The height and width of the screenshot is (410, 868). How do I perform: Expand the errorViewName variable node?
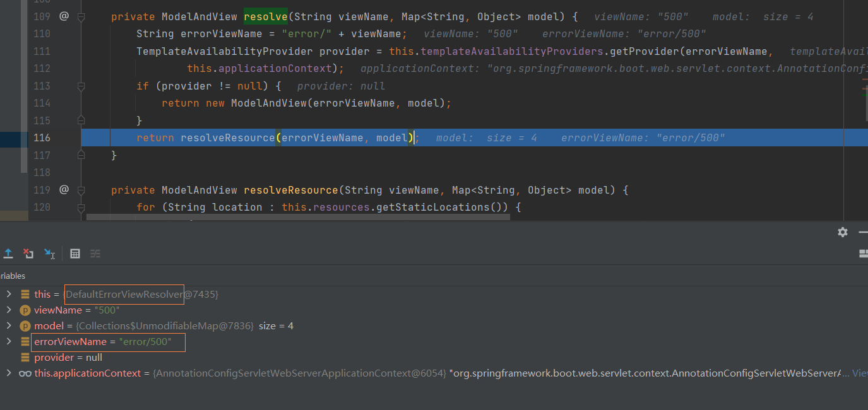pyautogui.click(x=8, y=342)
